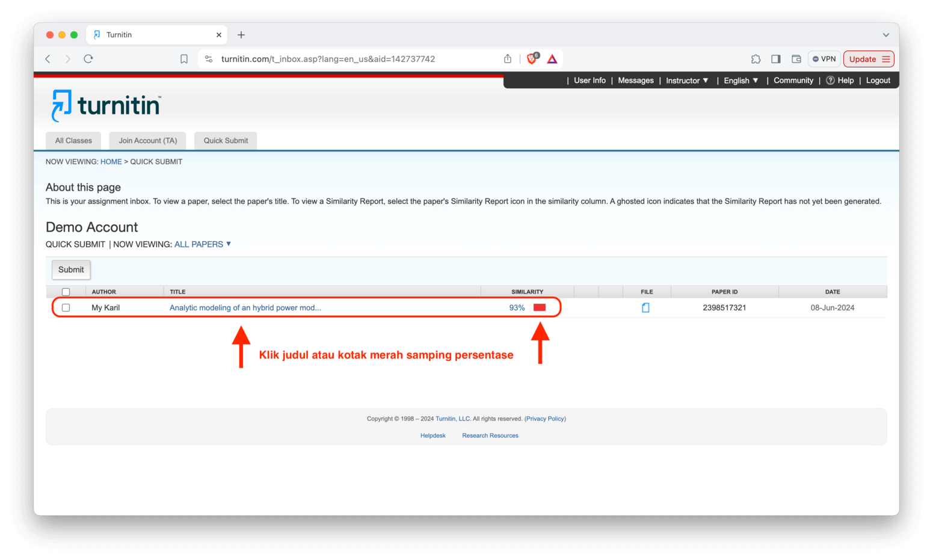
Task: Click inside the browser address bar
Action: [x=328, y=58]
